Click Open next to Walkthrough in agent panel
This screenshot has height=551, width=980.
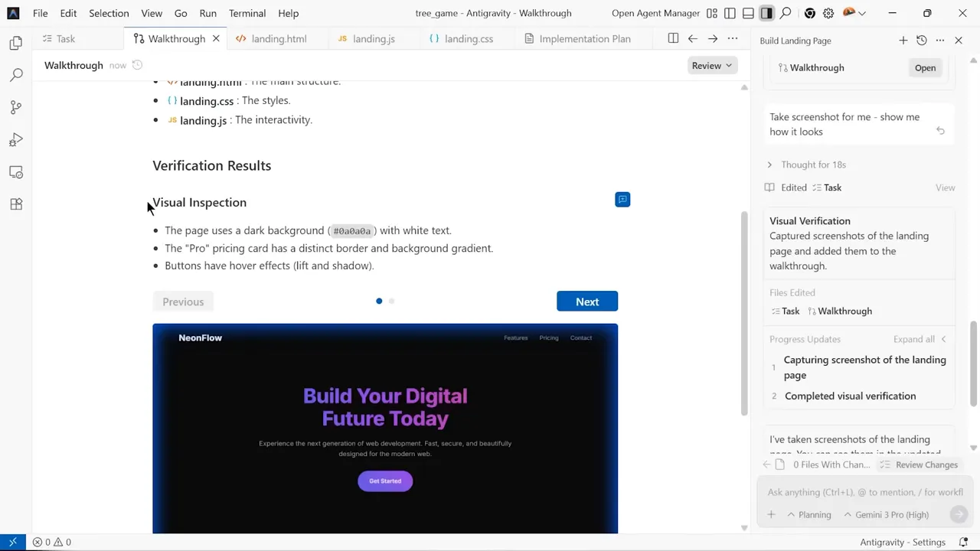point(925,67)
